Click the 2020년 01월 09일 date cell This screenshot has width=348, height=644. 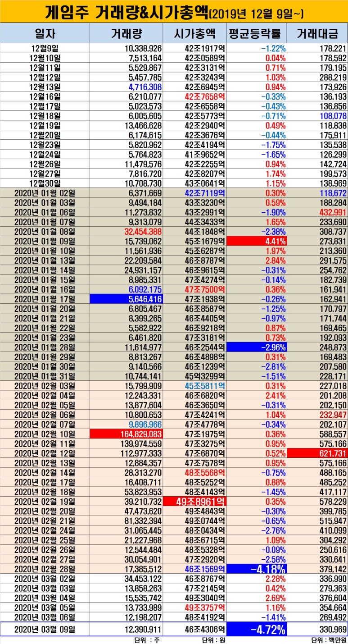(45, 241)
